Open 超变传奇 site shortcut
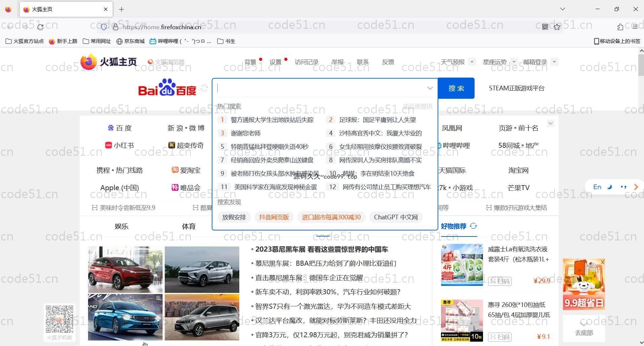 pos(186,145)
